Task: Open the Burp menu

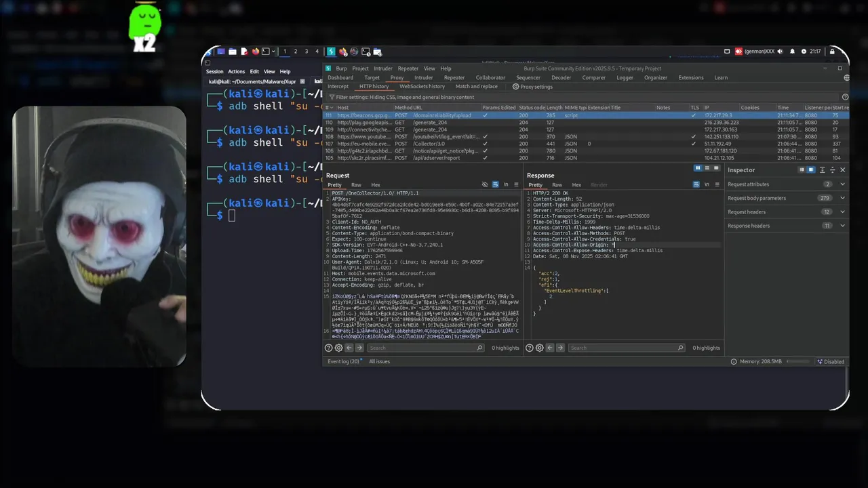Action: click(341, 68)
